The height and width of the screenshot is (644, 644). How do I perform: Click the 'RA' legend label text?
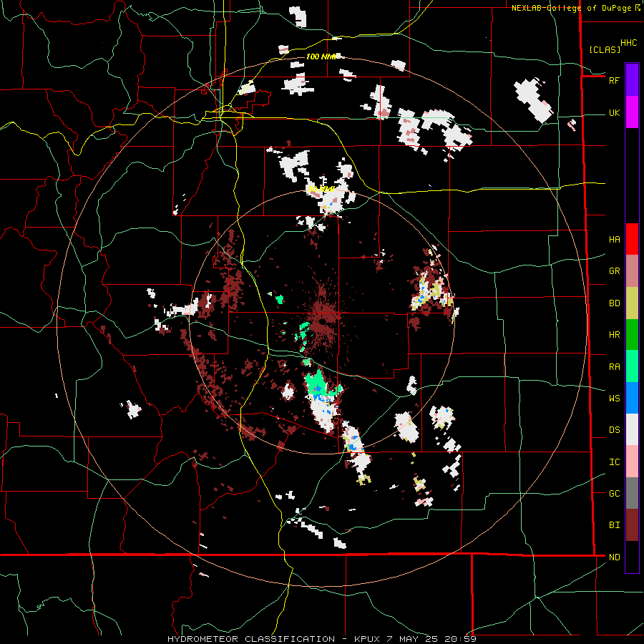(x=614, y=367)
